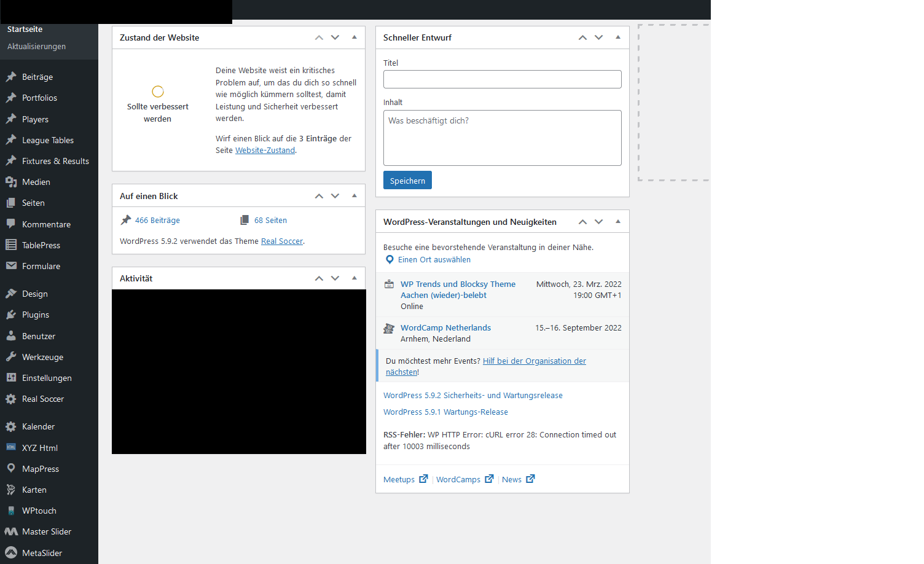Collapse WordPress-Veranstaltungen und Neuigkeiten panel

(x=618, y=222)
